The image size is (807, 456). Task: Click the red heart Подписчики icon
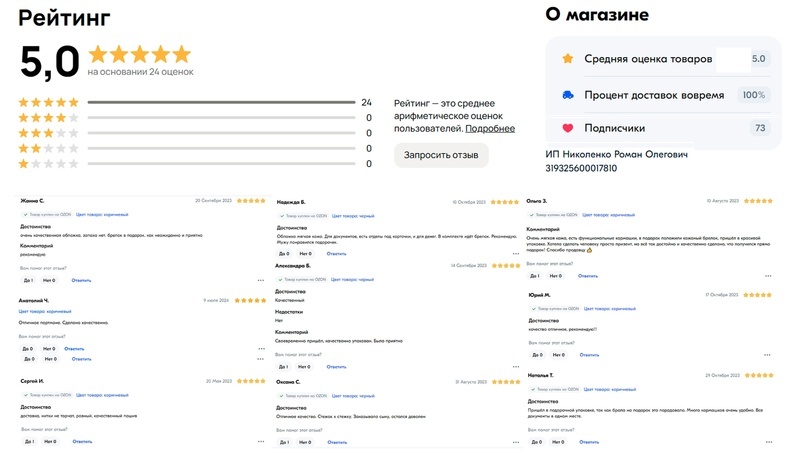(567, 128)
